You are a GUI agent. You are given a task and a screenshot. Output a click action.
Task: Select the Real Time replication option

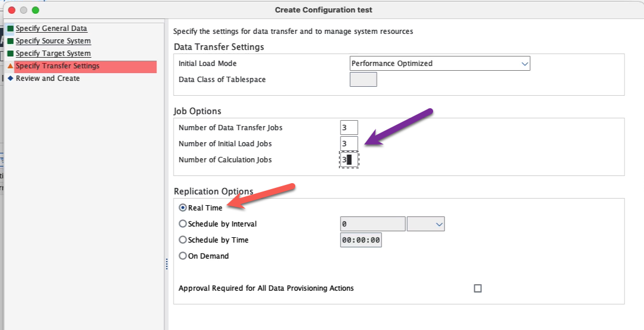[183, 208]
